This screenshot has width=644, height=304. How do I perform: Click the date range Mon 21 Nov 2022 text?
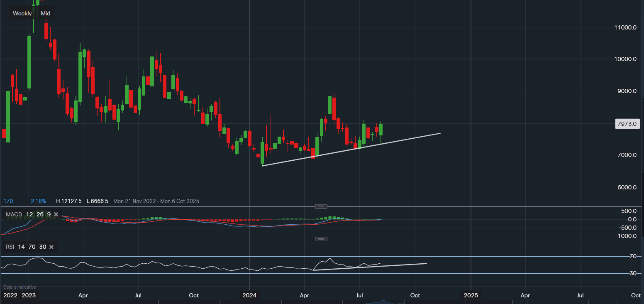click(133, 201)
